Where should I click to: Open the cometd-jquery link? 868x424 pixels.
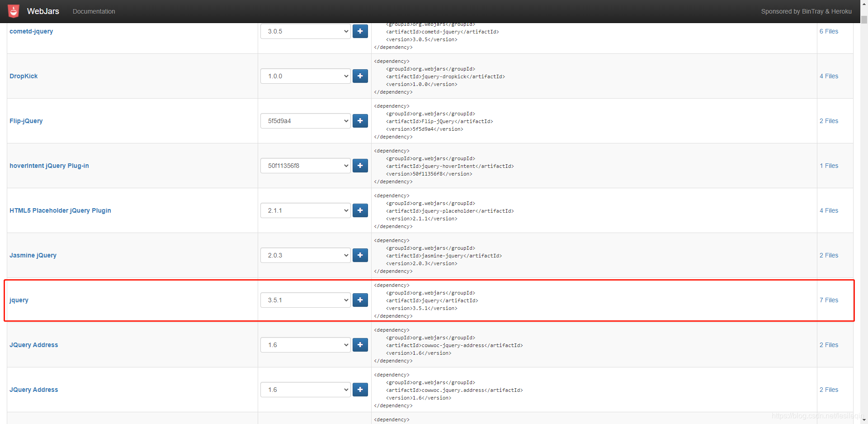31,31
